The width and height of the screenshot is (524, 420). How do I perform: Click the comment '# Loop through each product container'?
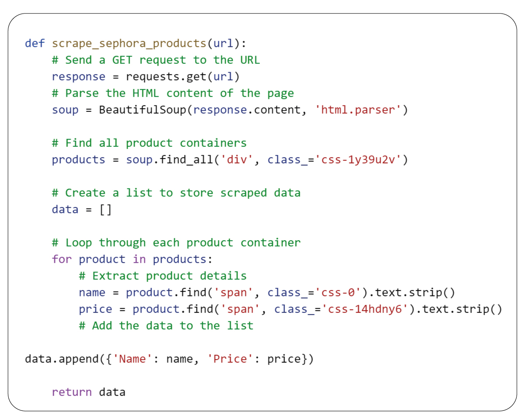pyautogui.click(x=176, y=243)
